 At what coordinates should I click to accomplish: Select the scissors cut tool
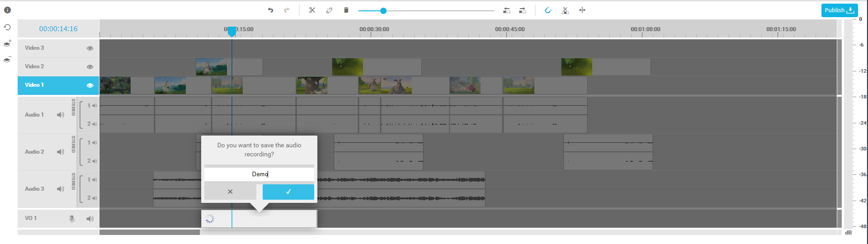(x=312, y=10)
